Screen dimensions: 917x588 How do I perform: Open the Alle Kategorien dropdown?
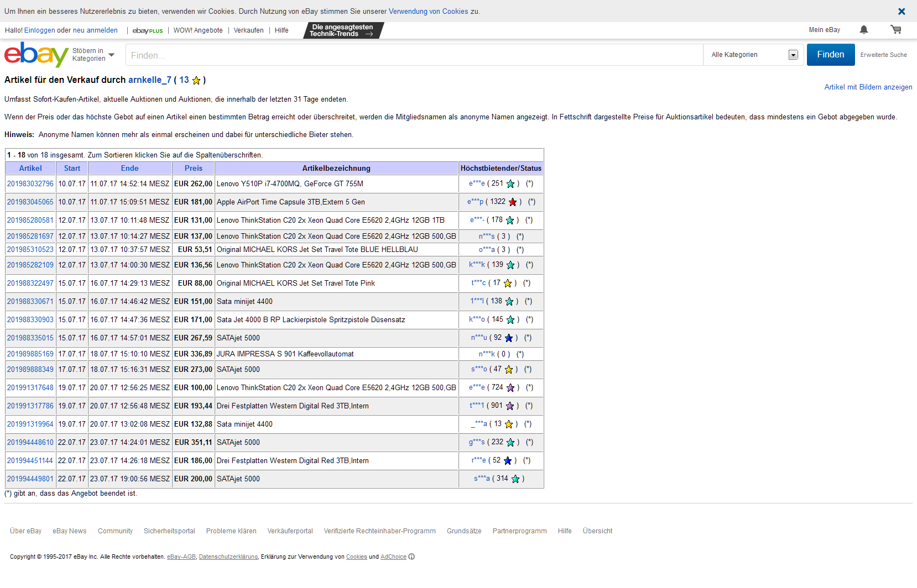tap(754, 55)
